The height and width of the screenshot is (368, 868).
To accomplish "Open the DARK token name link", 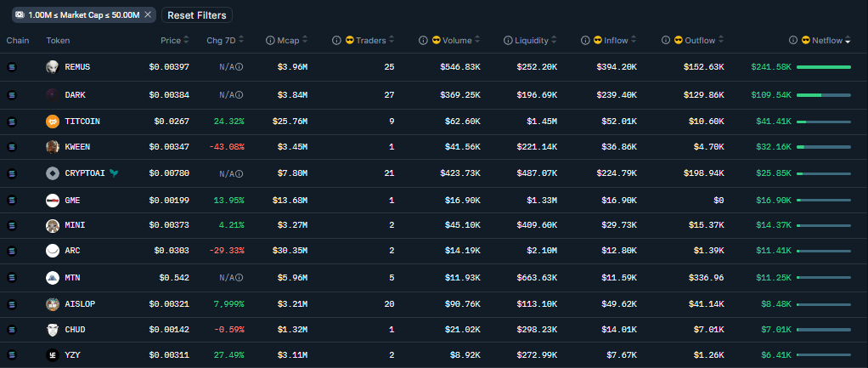I will tap(75, 95).
